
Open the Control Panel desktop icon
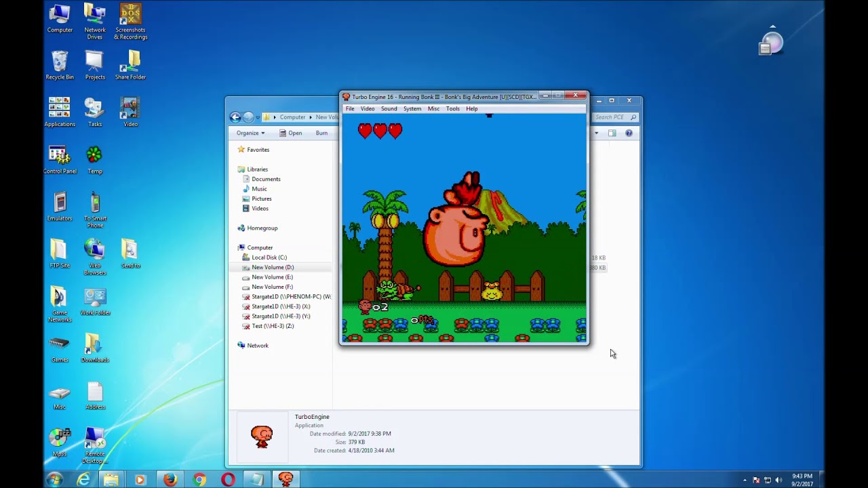point(60,160)
